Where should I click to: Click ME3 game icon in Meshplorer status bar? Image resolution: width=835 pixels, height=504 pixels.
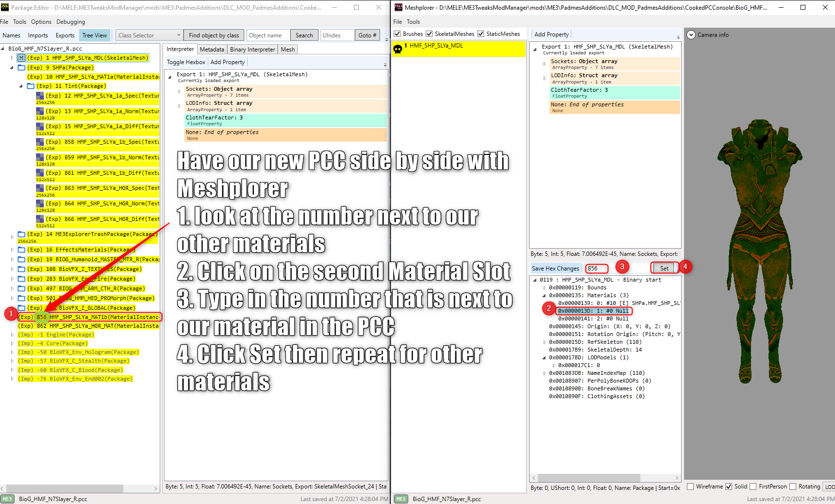(x=401, y=499)
